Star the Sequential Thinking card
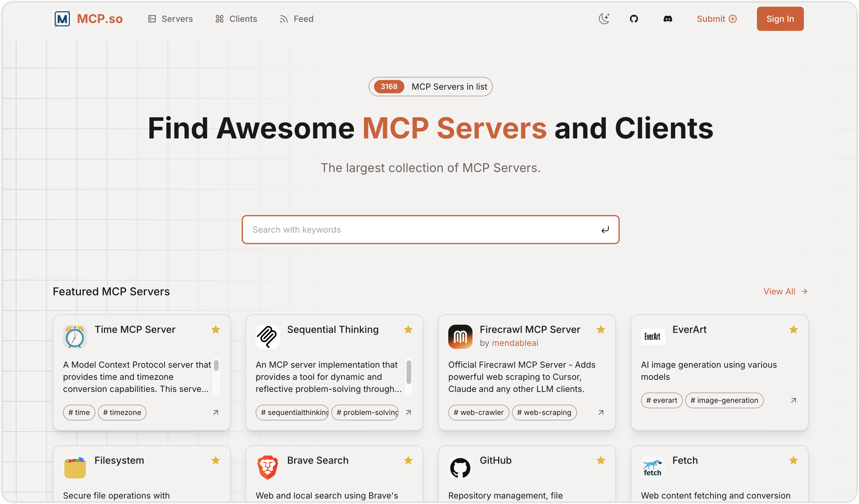859x504 pixels. (x=408, y=330)
